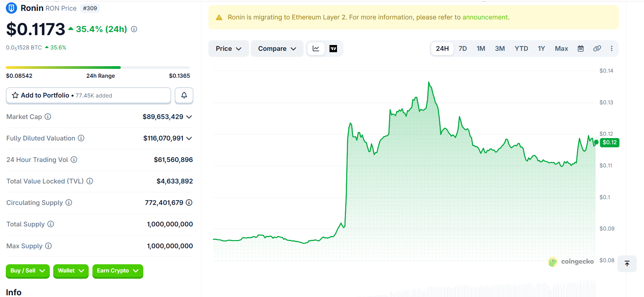Screen dimensions: 644x297
Task: Copy chart link with the link icon
Action: [597, 48]
